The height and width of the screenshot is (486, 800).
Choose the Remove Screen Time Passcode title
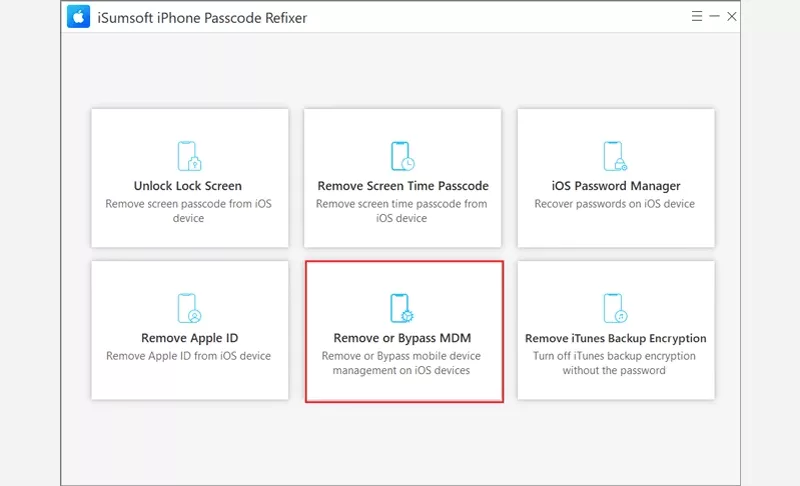403,186
